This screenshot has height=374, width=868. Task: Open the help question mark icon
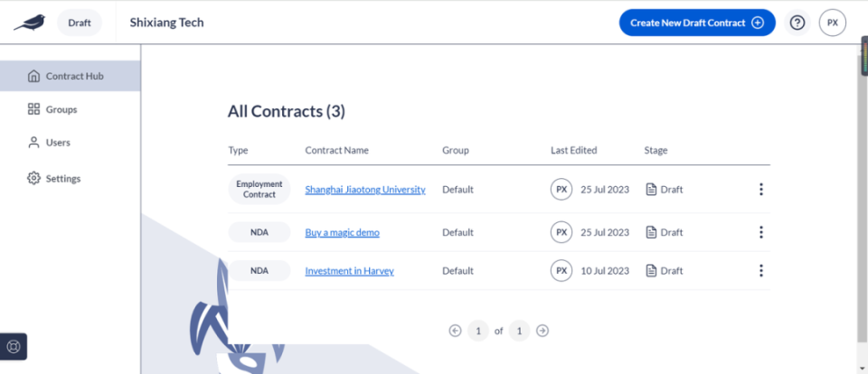tap(797, 23)
